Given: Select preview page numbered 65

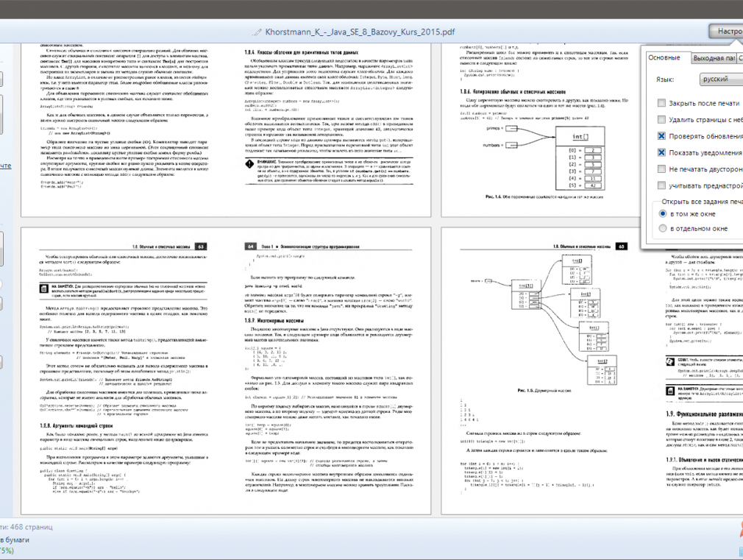Looking at the screenshot, I should 544,370.
